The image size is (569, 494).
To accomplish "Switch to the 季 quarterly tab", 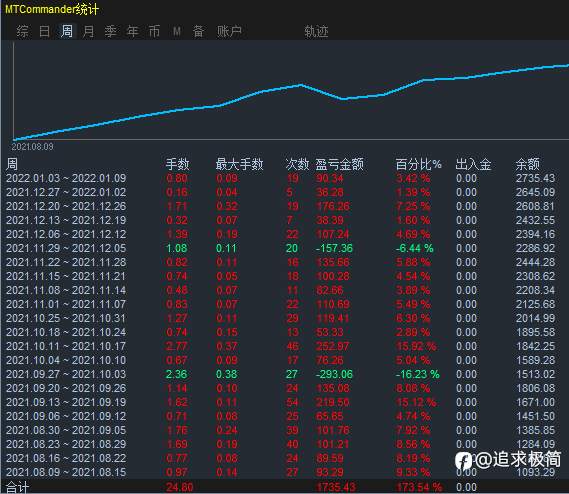I will click(110, 31).
